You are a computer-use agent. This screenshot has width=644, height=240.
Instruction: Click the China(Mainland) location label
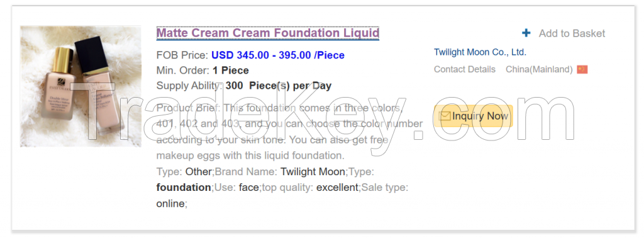[539, 69]
